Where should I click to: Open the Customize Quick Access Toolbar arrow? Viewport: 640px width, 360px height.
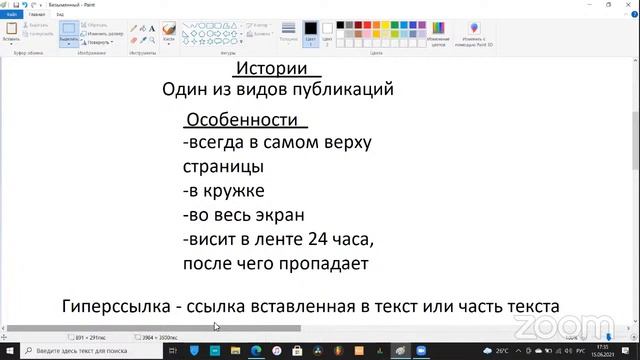[x=41, y=5]
